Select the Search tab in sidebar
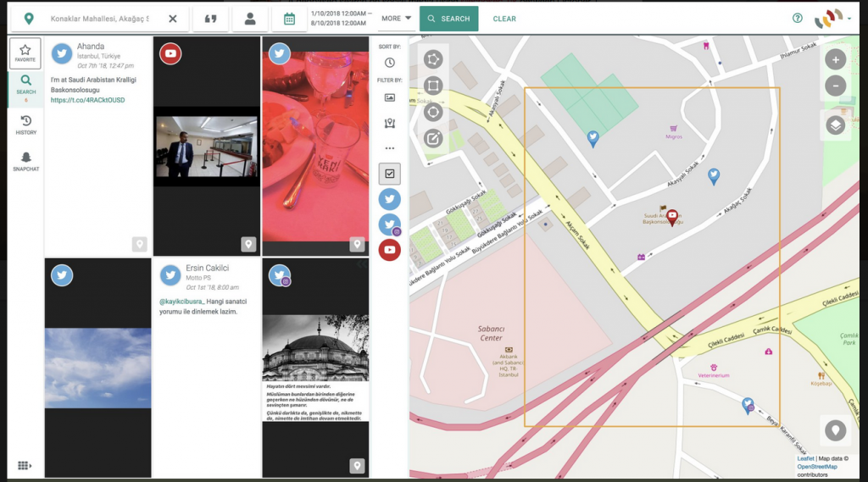 pos(25,89)
